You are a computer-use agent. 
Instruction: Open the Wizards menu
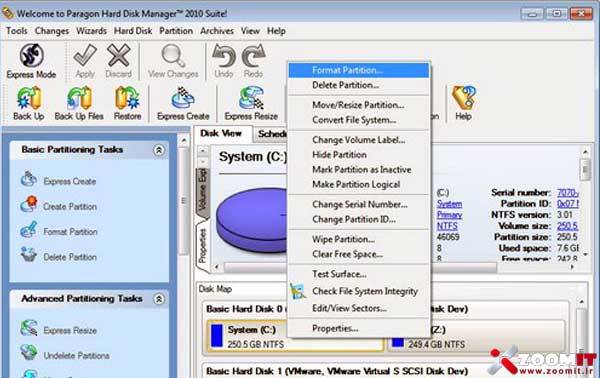pyautogui.click(x=91, y=31)
